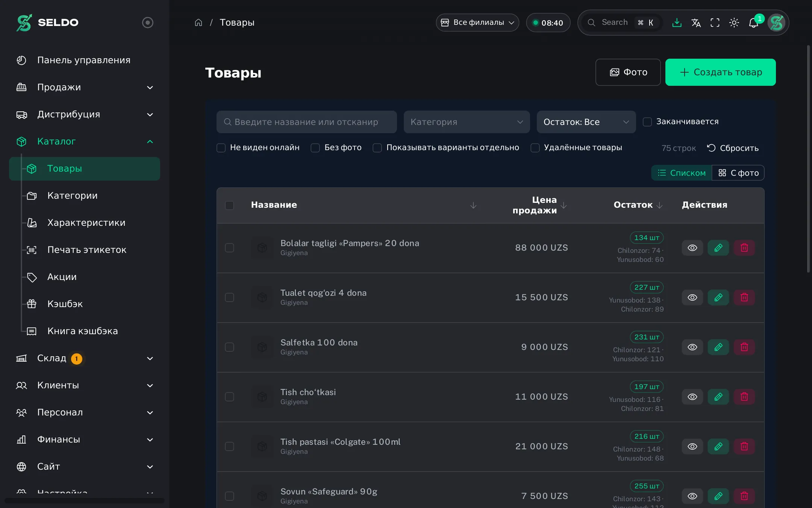Delete the Tish pastasi Colgate product

[744, 446]
